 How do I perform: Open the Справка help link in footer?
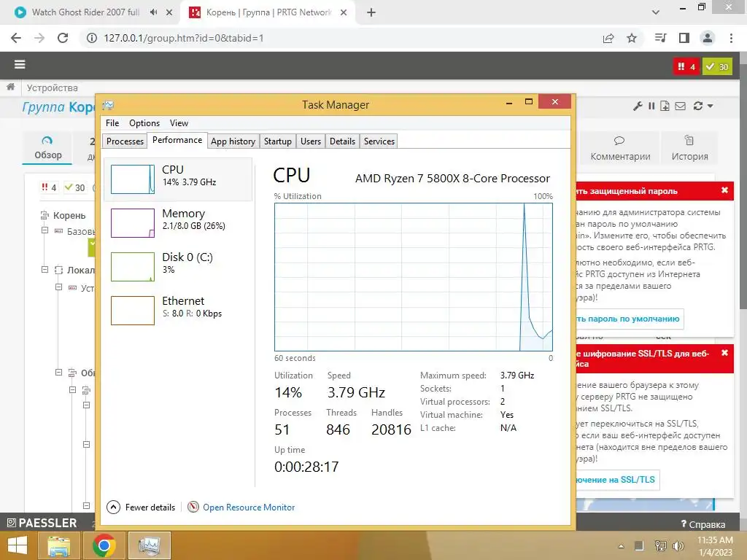coord(703,524)
